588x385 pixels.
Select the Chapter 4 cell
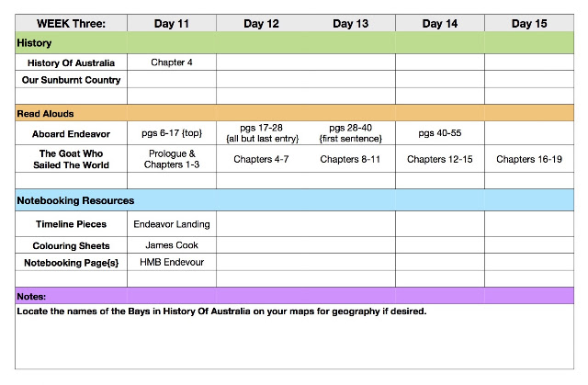pyautogui.click(x=172, y=62)
